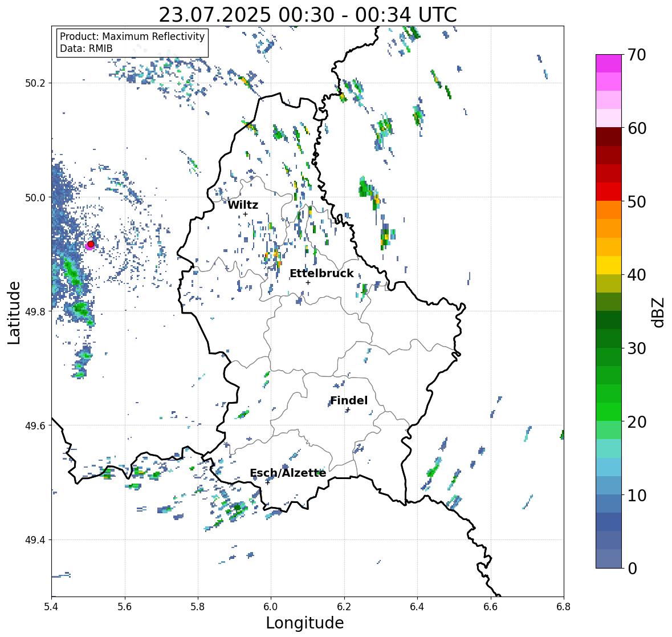Click latitude tick label 49.6
This screenshot has height=637, width=672.
tap(35, 425)
